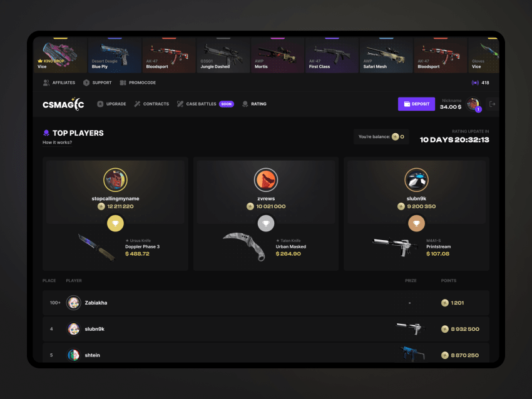The image size is (532, 399).
Task: Select the Desert Eagle Blue Ply drop
Action: [115, 55]
